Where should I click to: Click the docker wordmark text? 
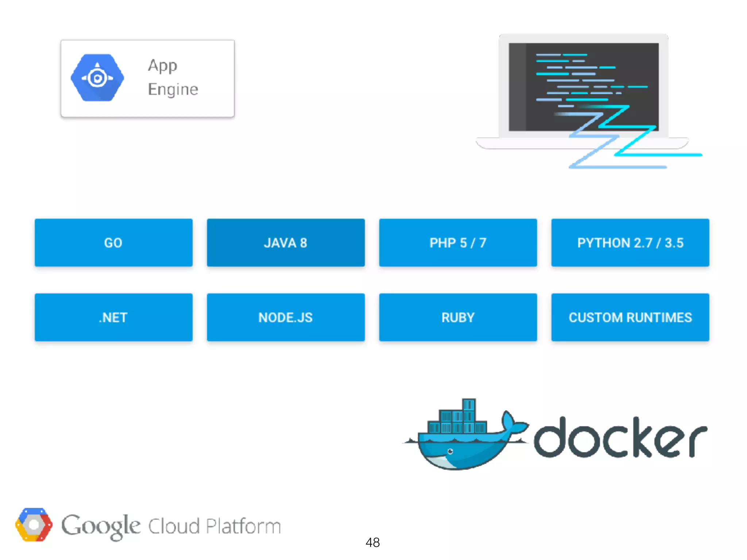click(x=620, y=437)
